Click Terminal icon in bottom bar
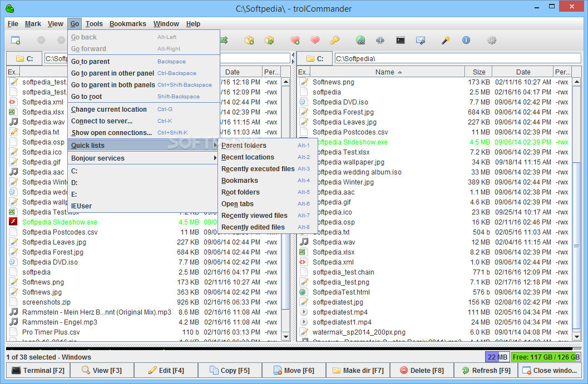Image resolution: width=588 pixels, height=384 pixels. pos(16,370)
